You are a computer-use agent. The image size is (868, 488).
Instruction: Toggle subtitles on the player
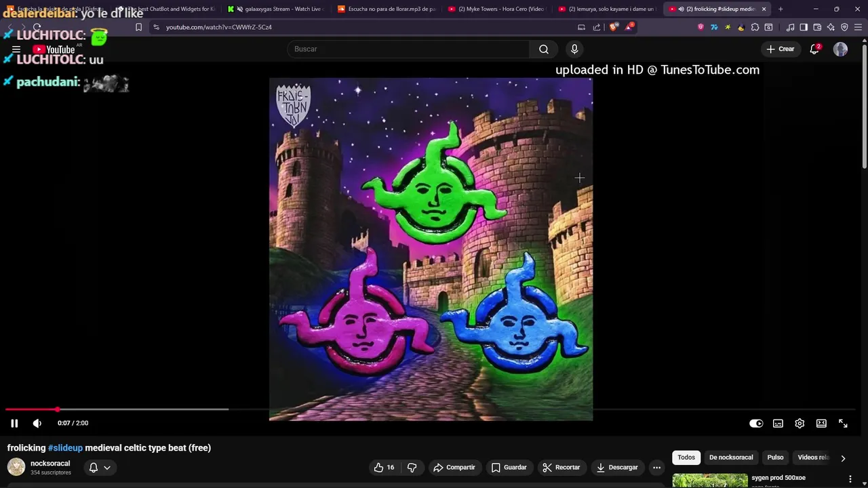[x=778, y=423]
